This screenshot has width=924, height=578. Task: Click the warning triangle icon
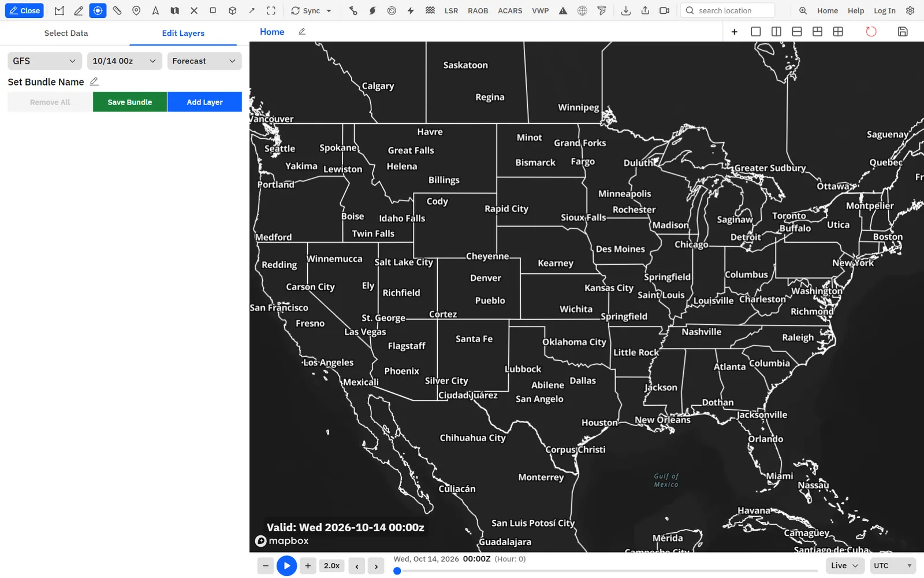pos(563,10)
